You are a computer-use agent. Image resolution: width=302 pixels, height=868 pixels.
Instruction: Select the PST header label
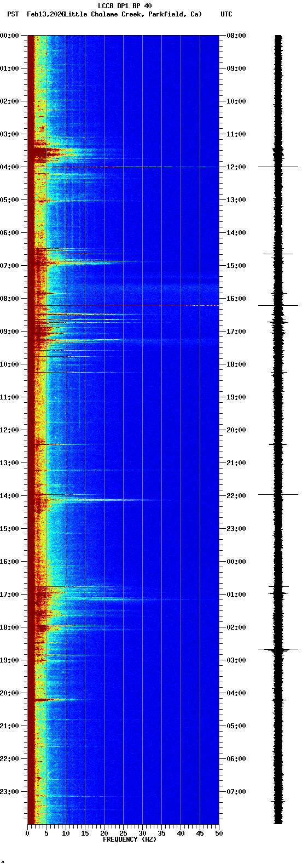13,14
